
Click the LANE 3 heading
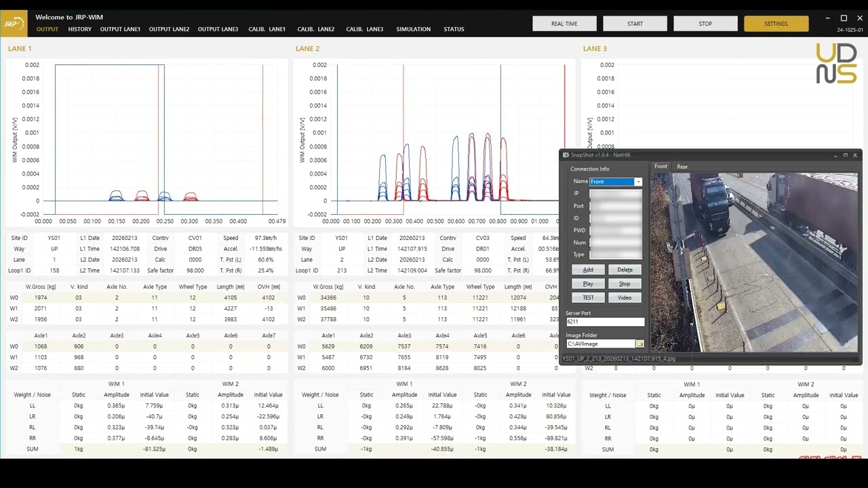pos(595,49)
